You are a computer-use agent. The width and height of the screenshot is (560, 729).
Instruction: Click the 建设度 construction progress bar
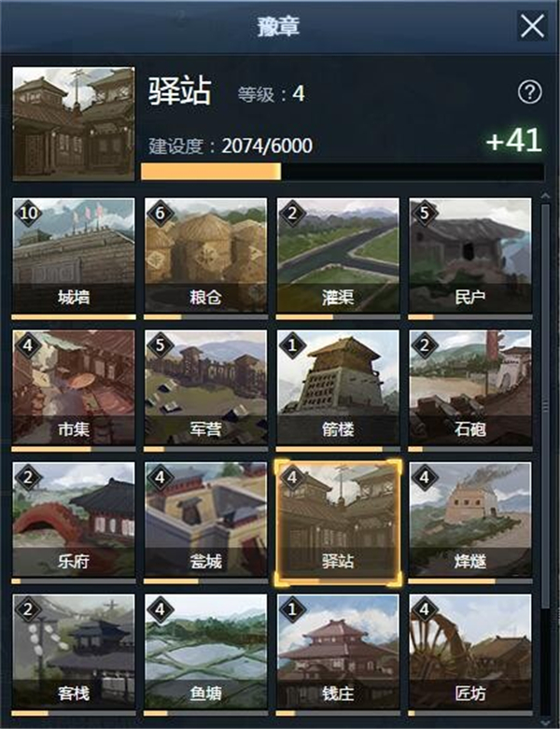343,171
